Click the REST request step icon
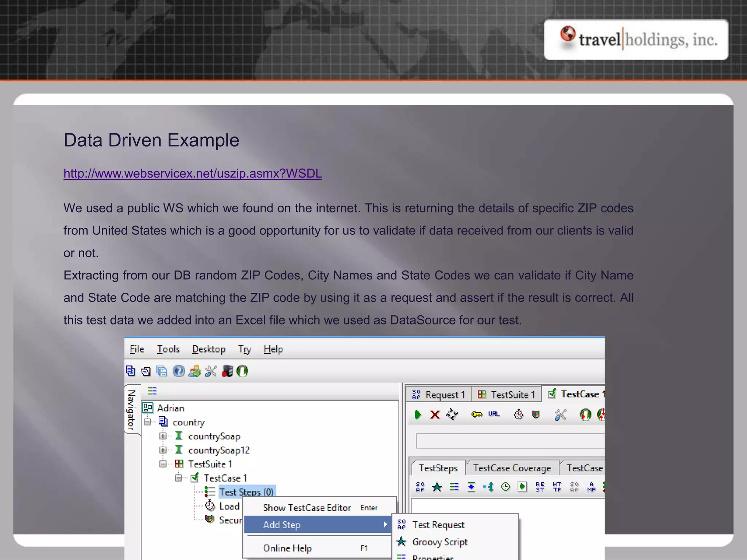 540,487
